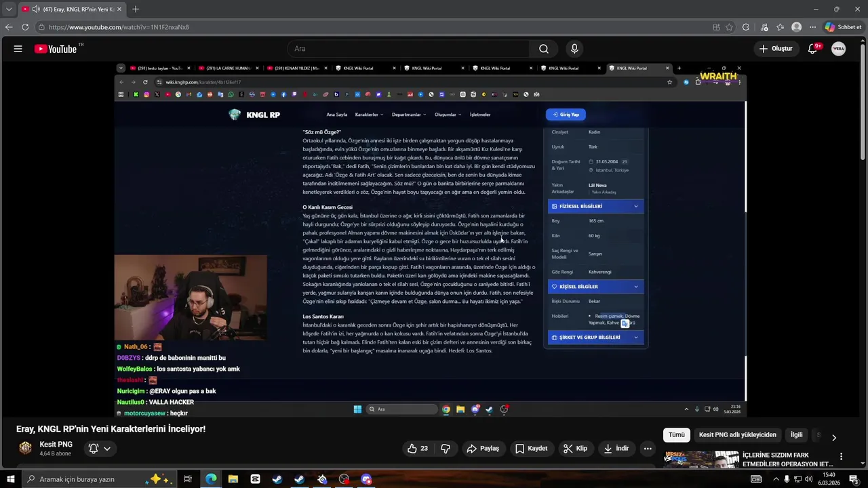Click İşletmeler menu in KNGL RP navbar

[480, 115]
